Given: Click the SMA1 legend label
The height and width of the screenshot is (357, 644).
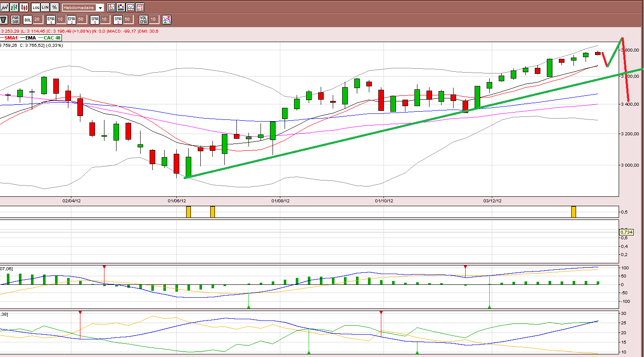Looking at the screenshot, I should 11,38.
